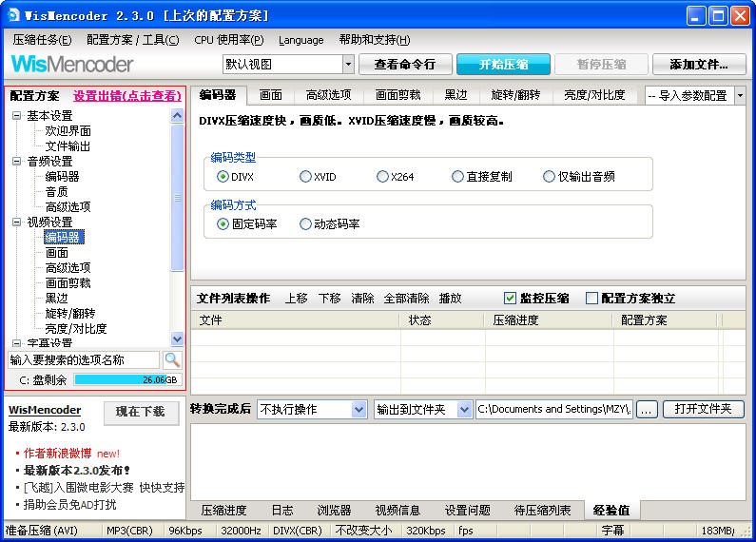Click the 现在下载 button
756x542 pixels.
coord(141,412)
